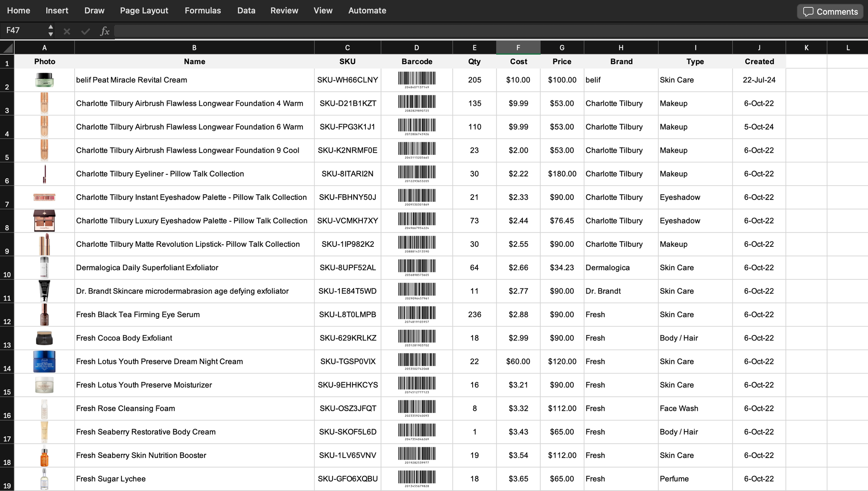The height and width of the screenshot is (491, 868).
Task: Select the Qty cell showing 236
Action: click(x=474, y=314)
